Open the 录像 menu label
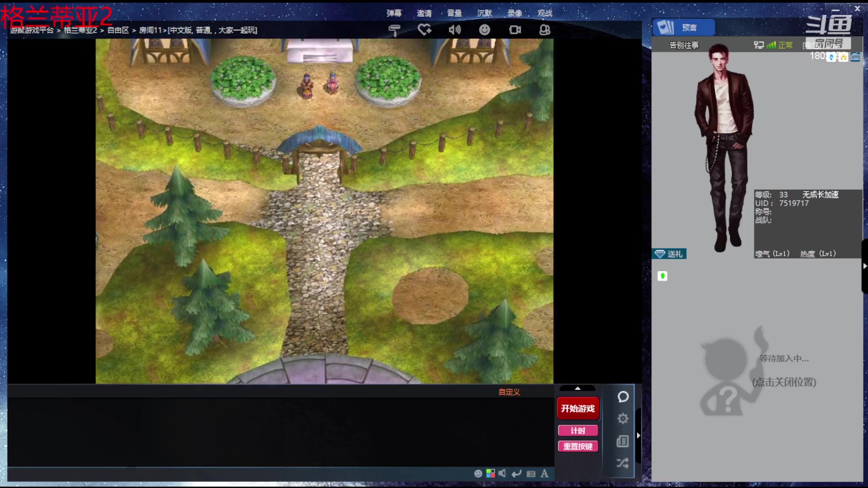Viewport: 868px width, 488px height. pos(515,13)
